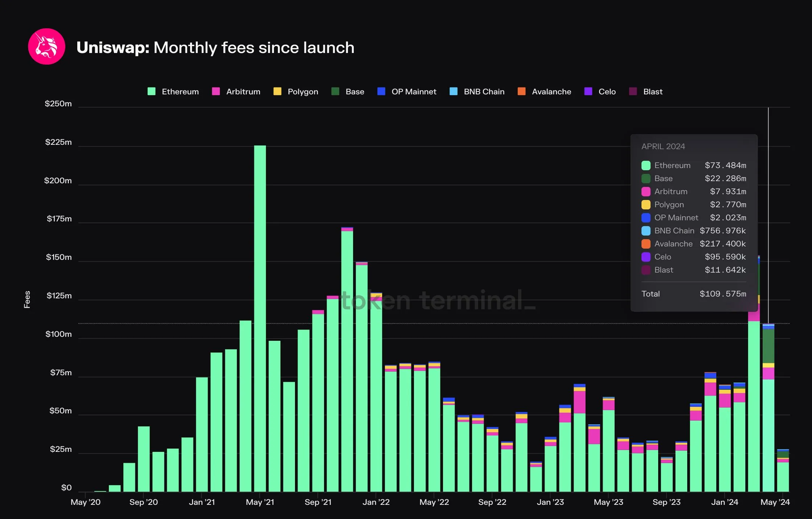Click Ethereum $73.484m tooltip value
This screenshot has height=519, width=812.
(725, 165)
